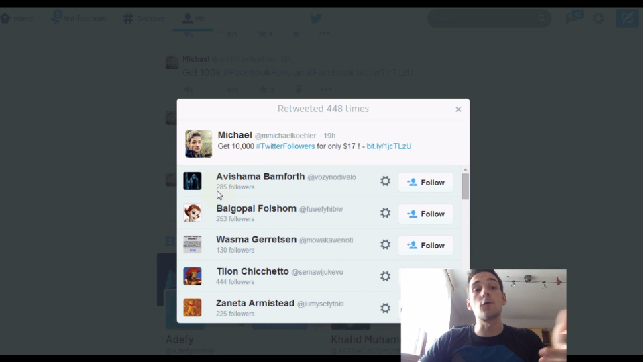
Task: Open Avishama Bamforth's profile name
Action: (x=260, y=177)
